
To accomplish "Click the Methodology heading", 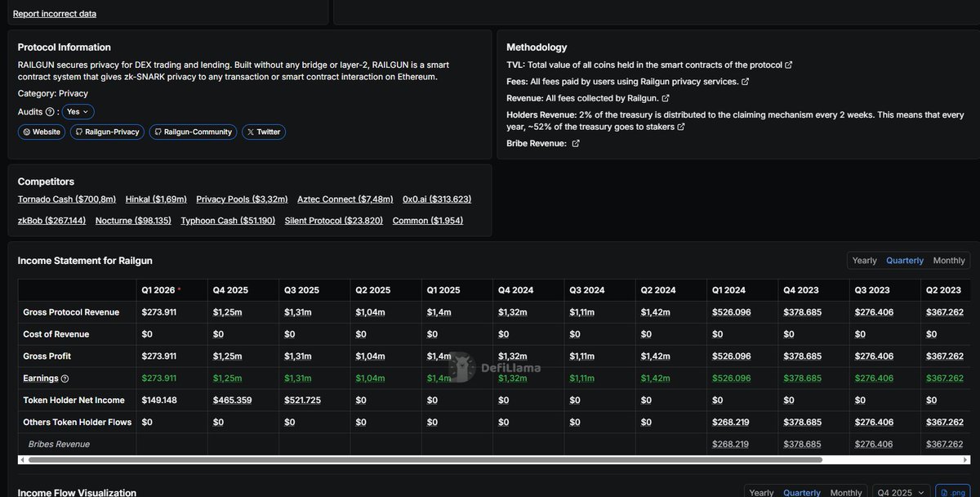I will [537, 47].
